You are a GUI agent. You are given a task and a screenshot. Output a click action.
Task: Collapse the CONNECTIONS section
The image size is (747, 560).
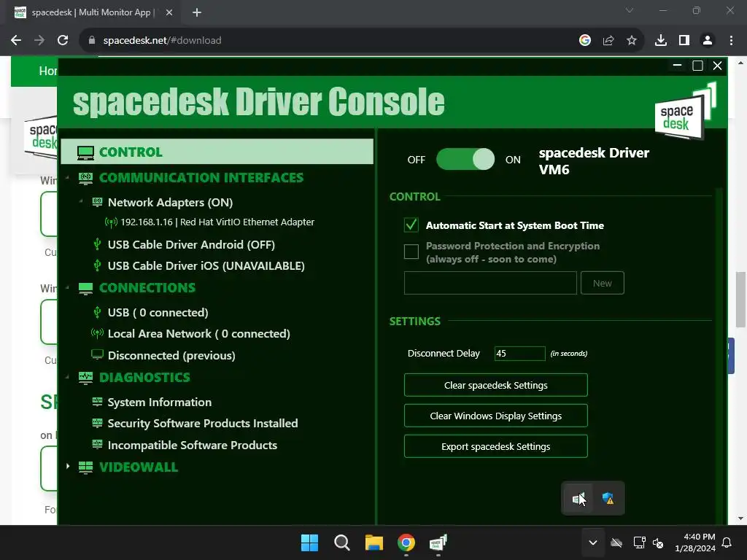[67, 287]
